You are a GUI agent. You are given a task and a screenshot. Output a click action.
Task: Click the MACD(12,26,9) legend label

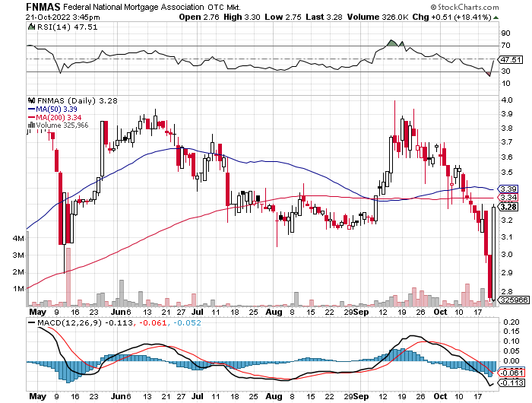click(69, 322)
